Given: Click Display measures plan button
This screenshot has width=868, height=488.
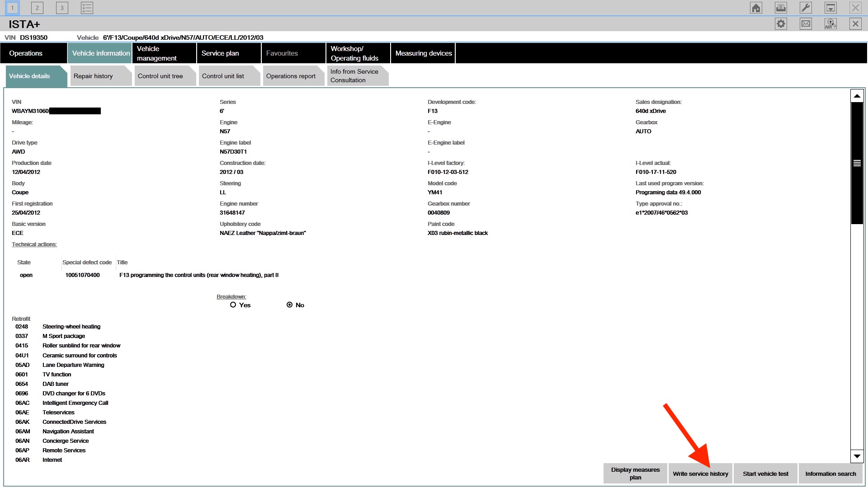Looking at the screenshot, I should 635,474.
